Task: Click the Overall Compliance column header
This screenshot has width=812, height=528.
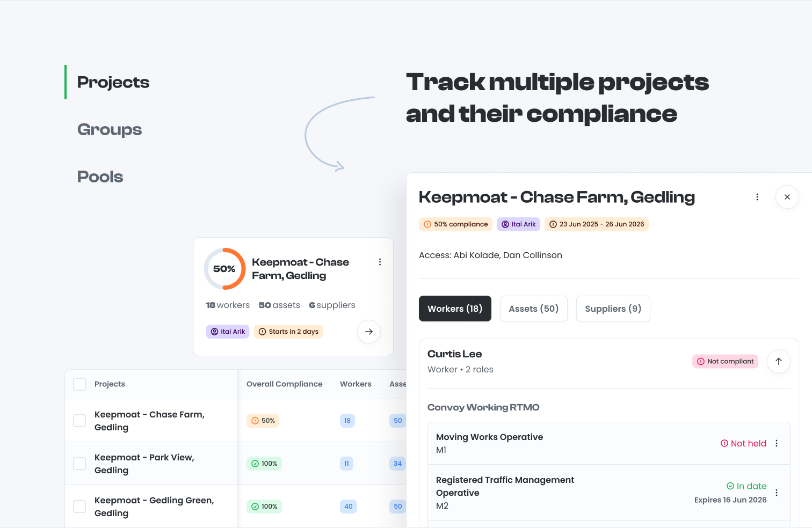Action: [x=284, y=384]
